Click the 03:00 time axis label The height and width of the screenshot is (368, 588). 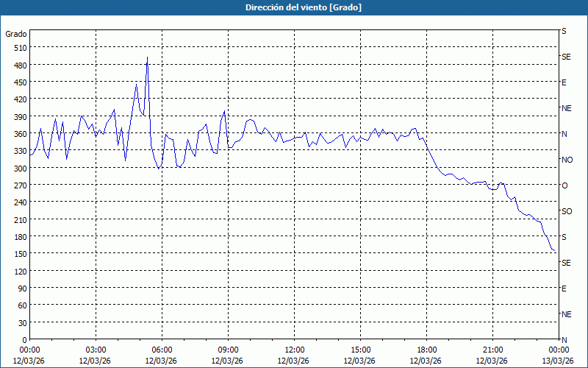tap(96, 350)
